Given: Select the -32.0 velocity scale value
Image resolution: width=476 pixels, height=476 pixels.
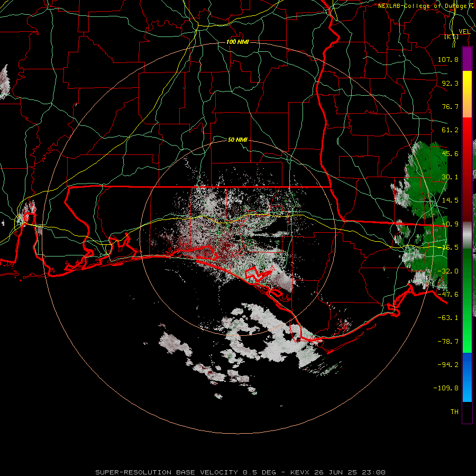Looking at the screenshot, I should [x=448, y=271].
